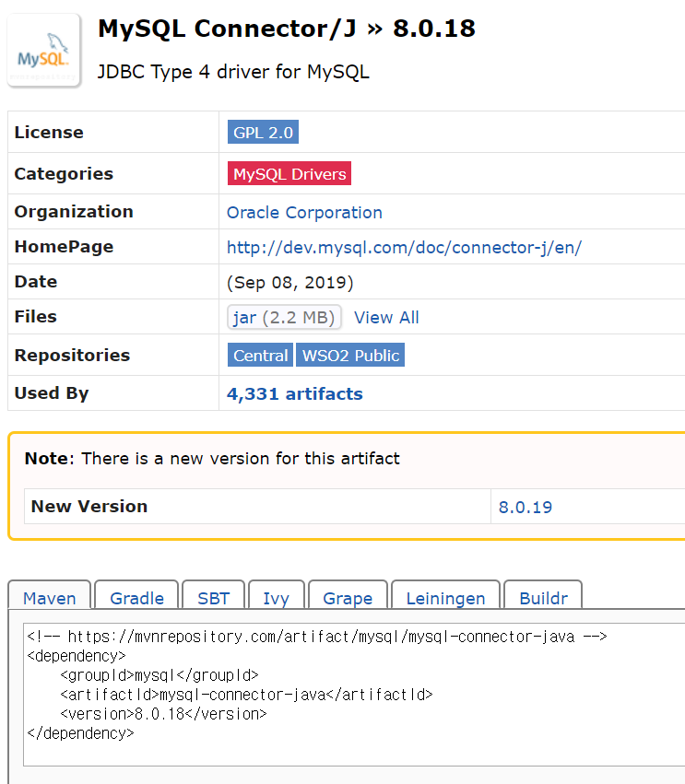This screenshot has width=685, height=784.
Task: Open the Central repository badge
Action: [x=260, y=355]
